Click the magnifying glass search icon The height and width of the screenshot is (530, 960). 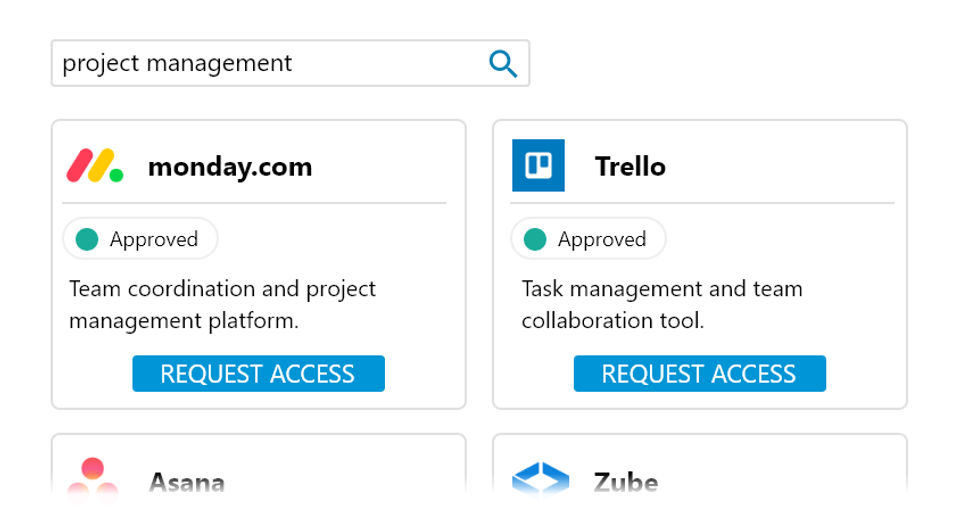[503, 64]
